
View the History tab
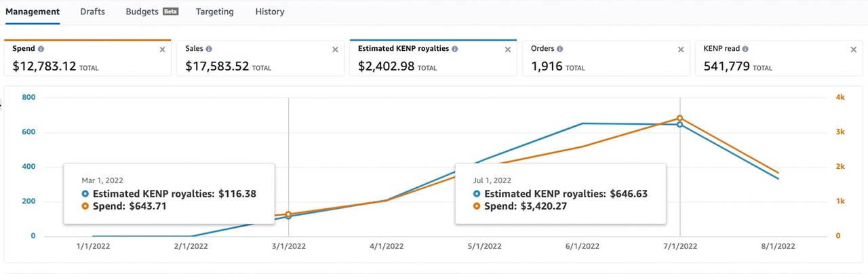(x=270, y=12)
